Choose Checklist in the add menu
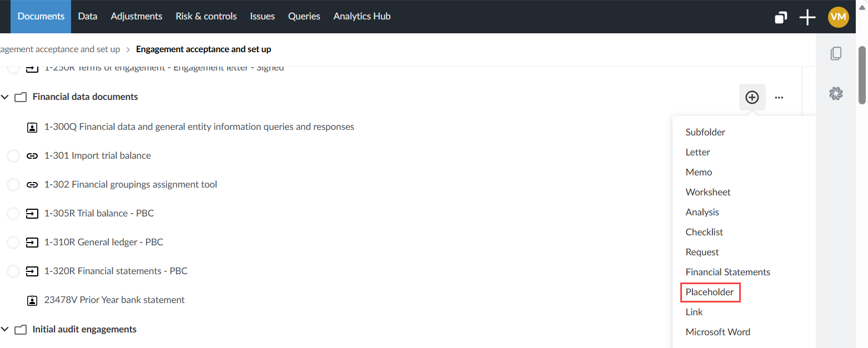Viewport: 868px width, 348px height. click(704, 232)
